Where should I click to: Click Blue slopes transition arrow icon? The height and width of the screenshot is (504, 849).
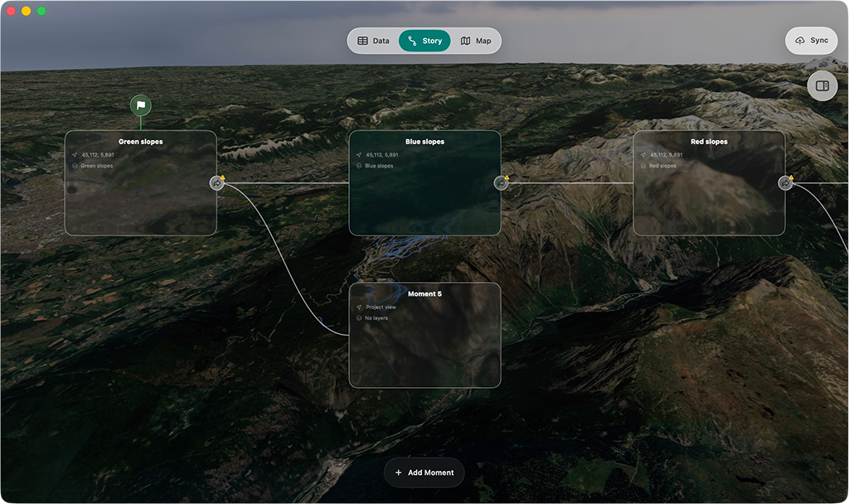(x=501, y=183)
